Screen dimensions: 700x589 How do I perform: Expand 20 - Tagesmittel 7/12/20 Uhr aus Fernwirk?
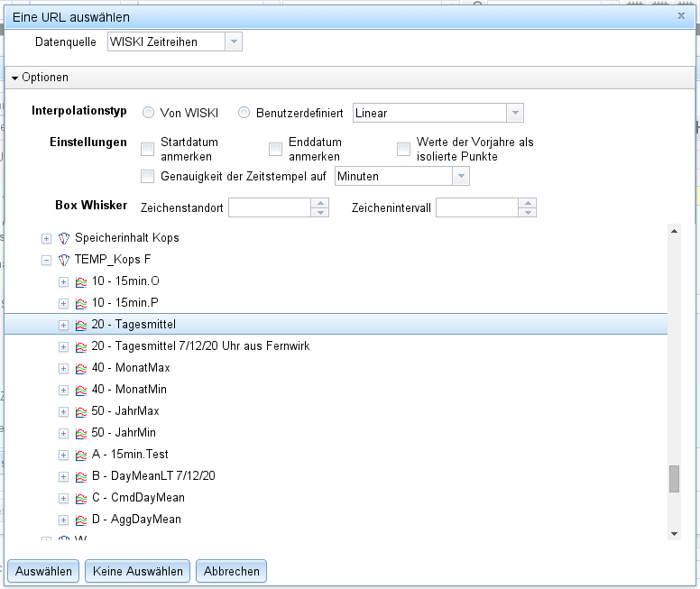click(x=63, y=347)
